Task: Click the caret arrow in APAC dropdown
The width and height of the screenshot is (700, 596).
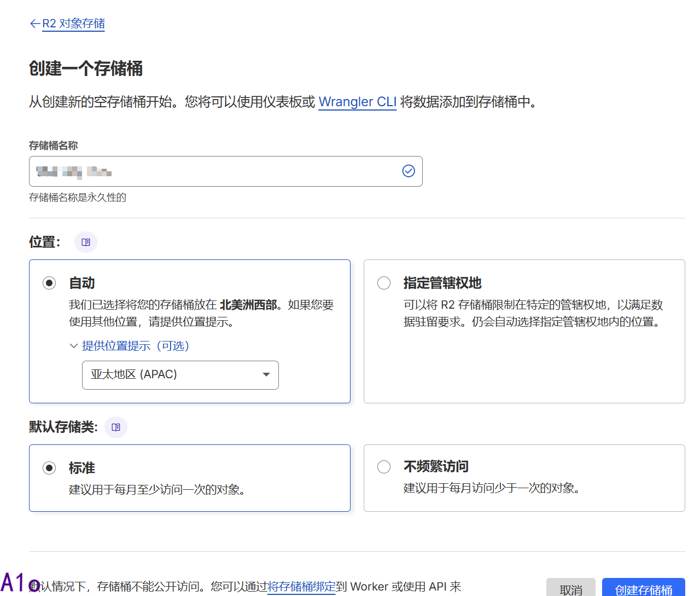Action: coord(266,375)
